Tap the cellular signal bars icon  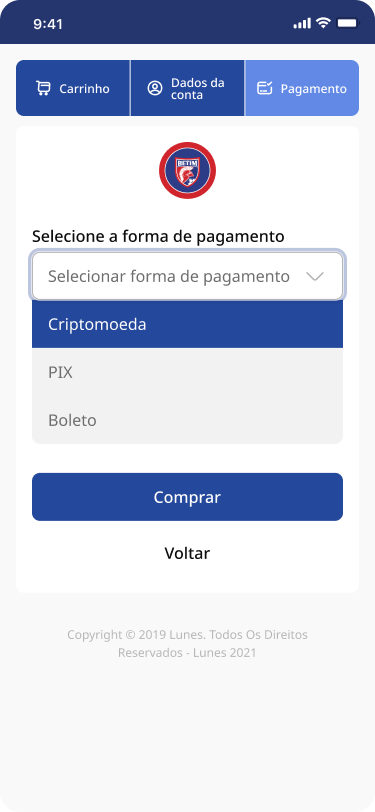pos(302,23)
